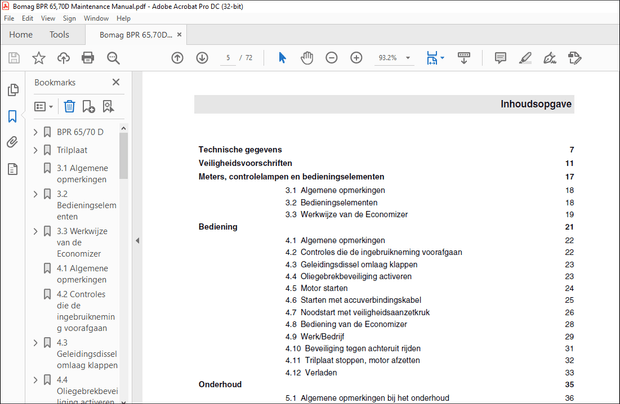Open the document layers side panel icon
The image size is (620, 404).
click(x=13, y=169)
